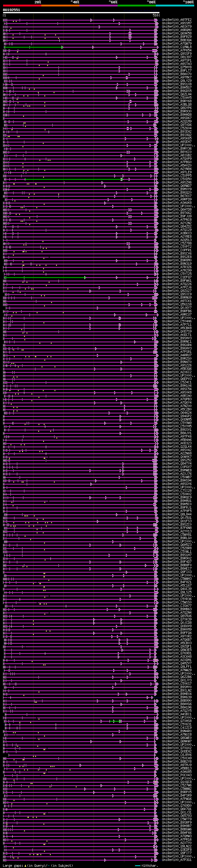The height and width of the screenshot is (868, 197).
Task: Click the purple ~60% identity legend bar
Action: click(99, 6)
